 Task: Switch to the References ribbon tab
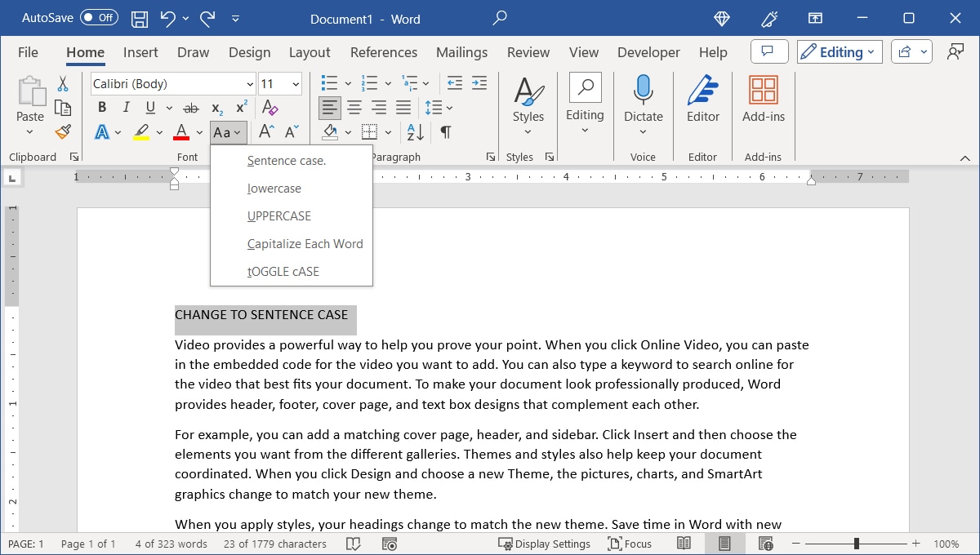(x=383, y=51)
